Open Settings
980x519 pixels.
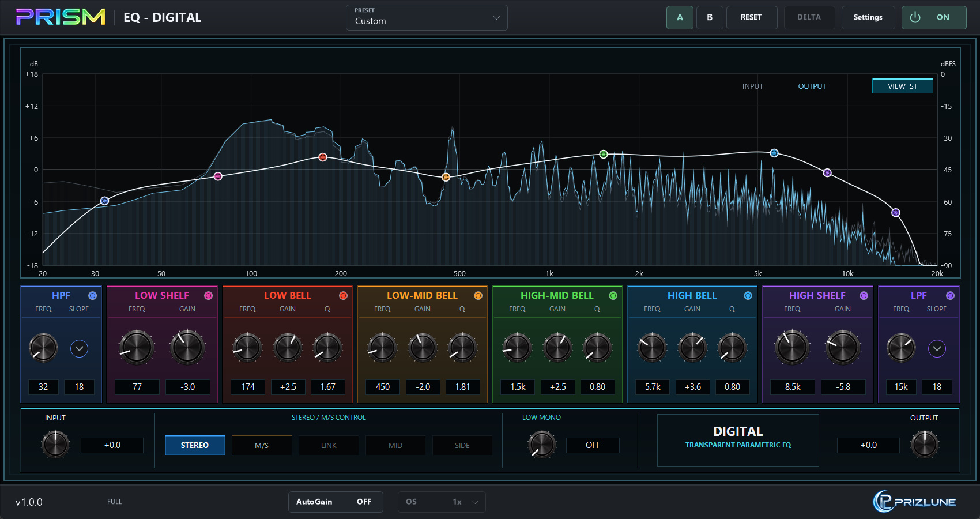(x=868, y=17)
